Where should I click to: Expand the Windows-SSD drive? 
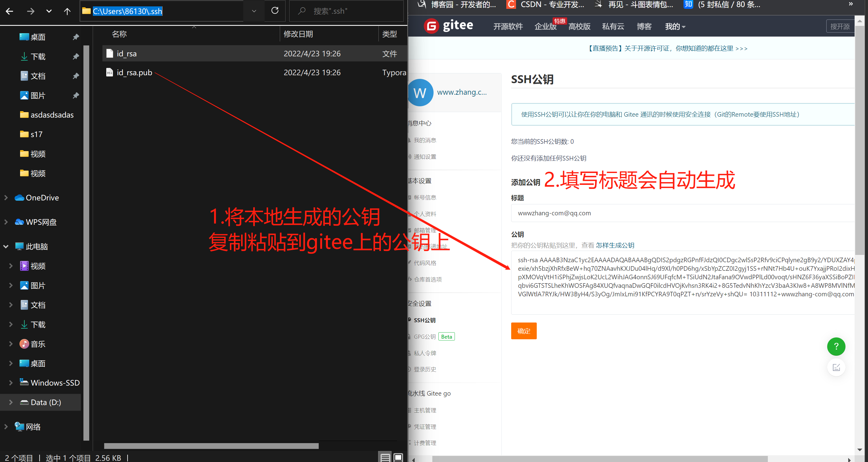[10, 383]
